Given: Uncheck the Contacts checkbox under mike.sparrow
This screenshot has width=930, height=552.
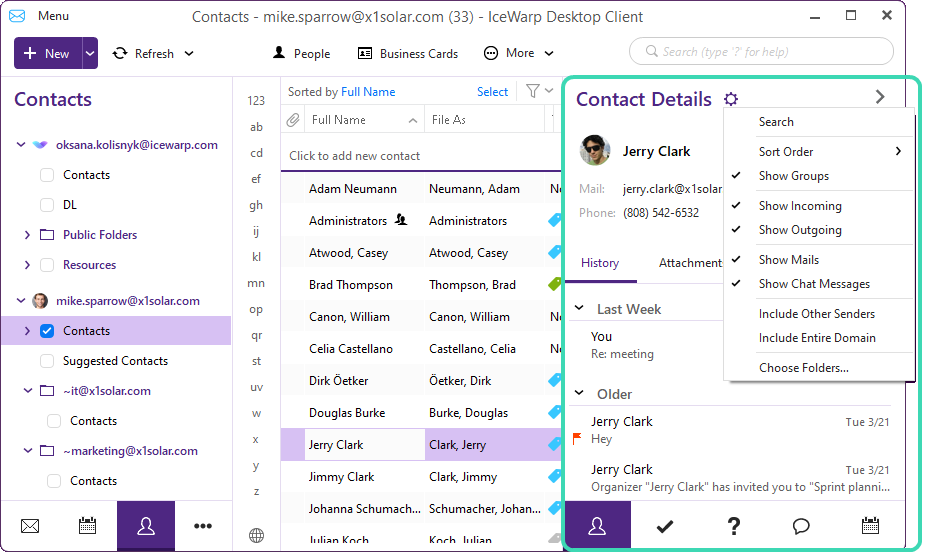Looking at the screenshot, I should (47, 331).
